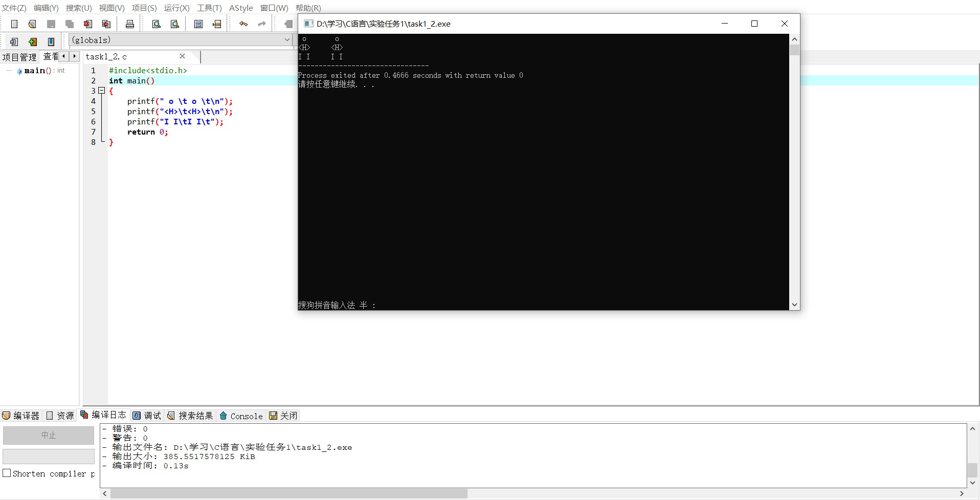Select main() : int in class tree
The image size is (980, 500).
pos(41,71)
